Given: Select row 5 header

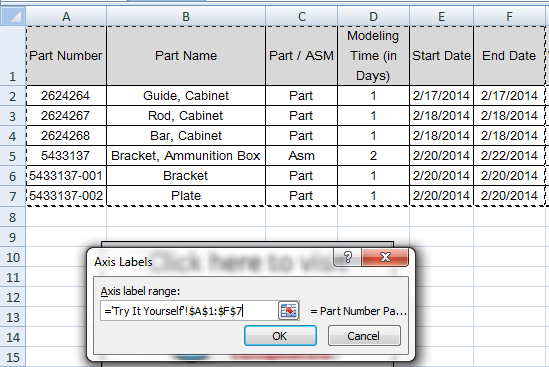Looking at the screenshot, I should [x=13, y=156].
